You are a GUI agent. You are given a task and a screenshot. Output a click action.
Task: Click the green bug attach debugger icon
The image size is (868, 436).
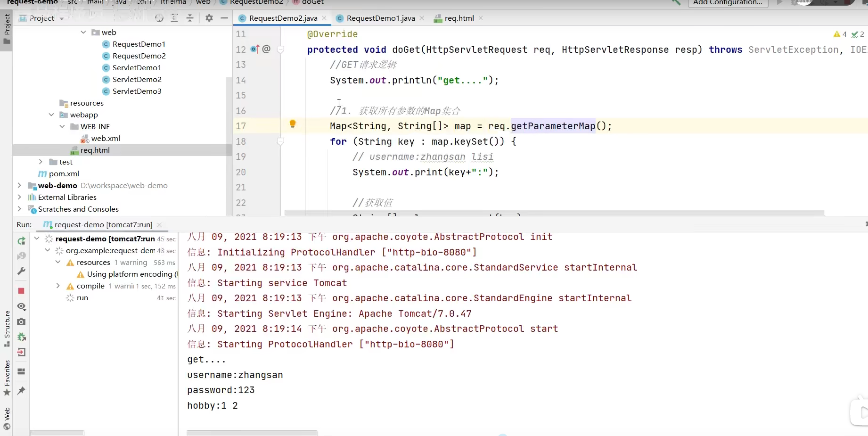pyautogui.click(x=21, y=337)
